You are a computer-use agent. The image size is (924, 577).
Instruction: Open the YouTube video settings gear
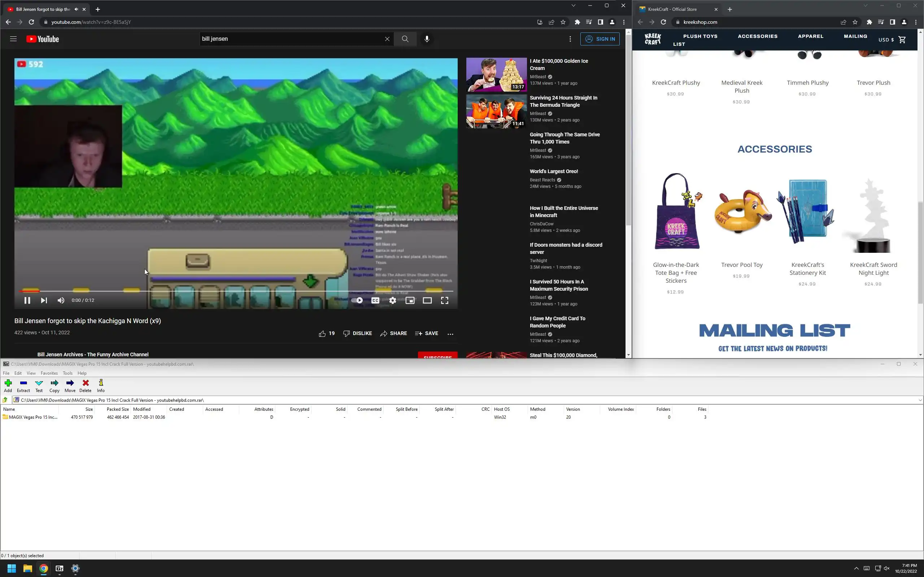pos(392,300)
